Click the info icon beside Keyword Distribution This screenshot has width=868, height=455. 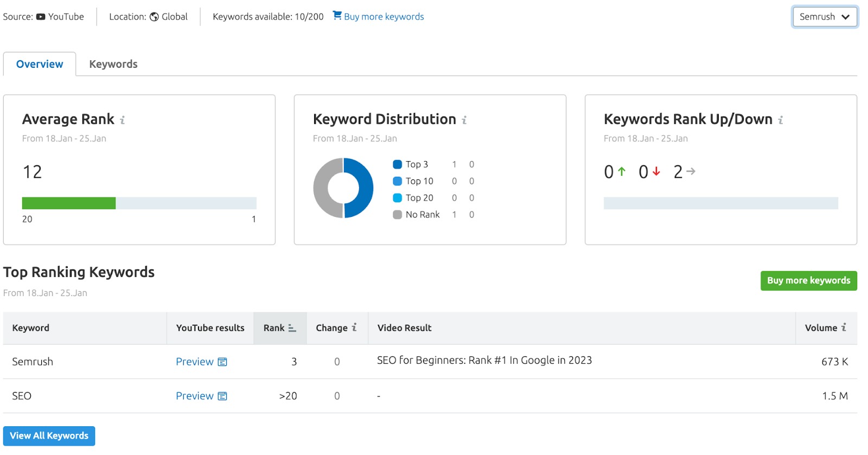click(x=464, y=120)
